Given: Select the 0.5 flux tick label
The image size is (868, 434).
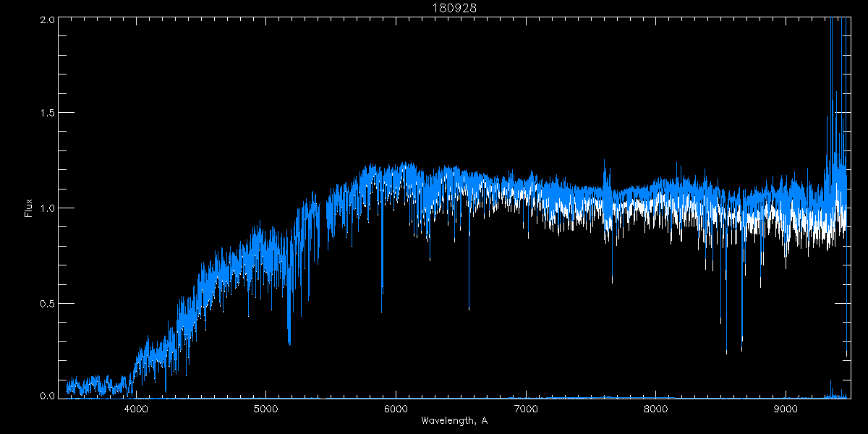Looking at the screenshot, I should coord(46,303).
